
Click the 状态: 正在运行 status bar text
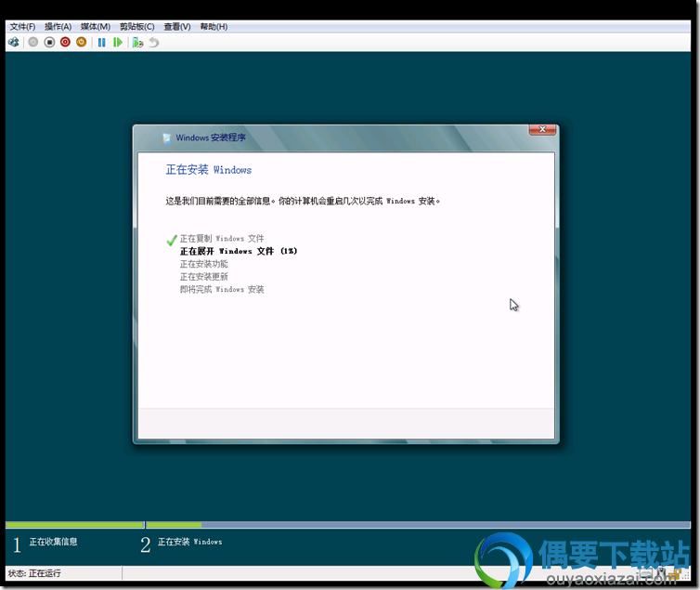[34, 573]
